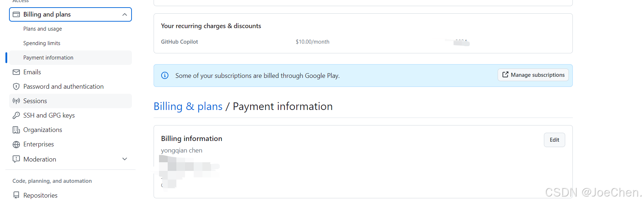The width and height of the screenshot is (644, 203).
Task: Click the globe icon for Enterprises
Action: [16, 145]
